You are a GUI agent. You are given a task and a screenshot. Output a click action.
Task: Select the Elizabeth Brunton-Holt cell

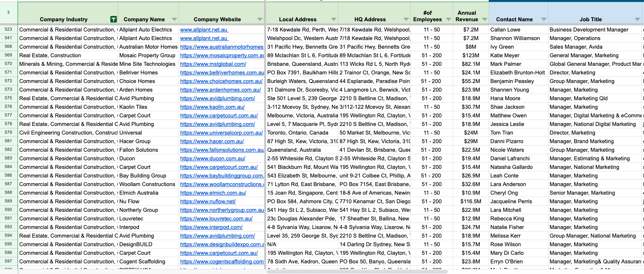click(x=519, y=72)
